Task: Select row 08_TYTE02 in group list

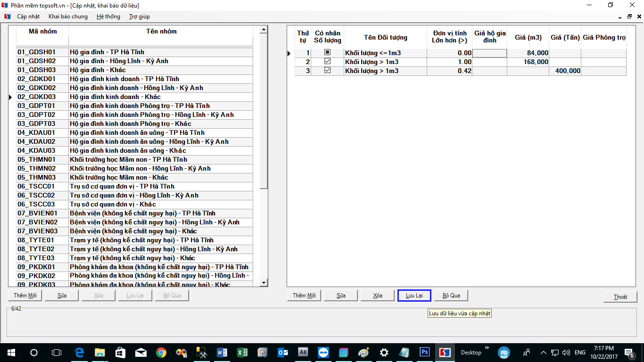Action: pyautogui.click(x=134, y=249)
